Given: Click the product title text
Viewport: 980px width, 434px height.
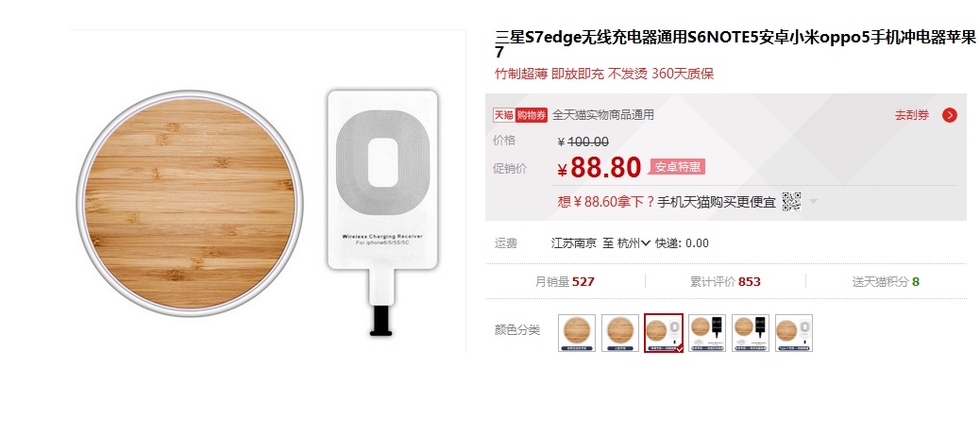Looking at the screenshot, I should pyautogui.click(x=735, y=44).
